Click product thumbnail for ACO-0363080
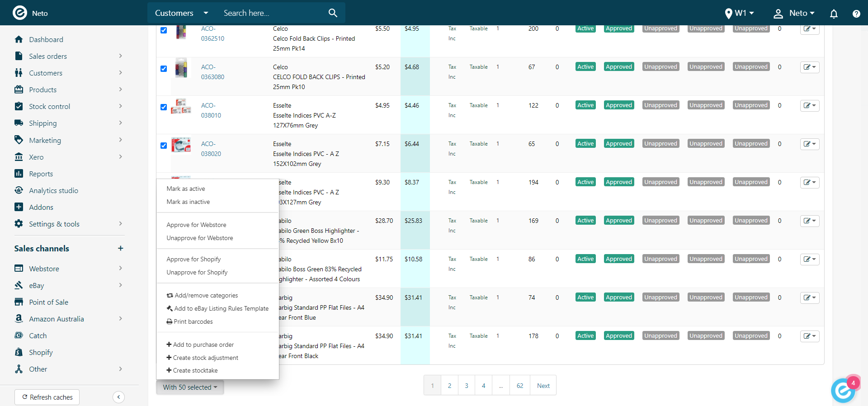Screen dimensions: 868x406 click(x=181, y=68)
